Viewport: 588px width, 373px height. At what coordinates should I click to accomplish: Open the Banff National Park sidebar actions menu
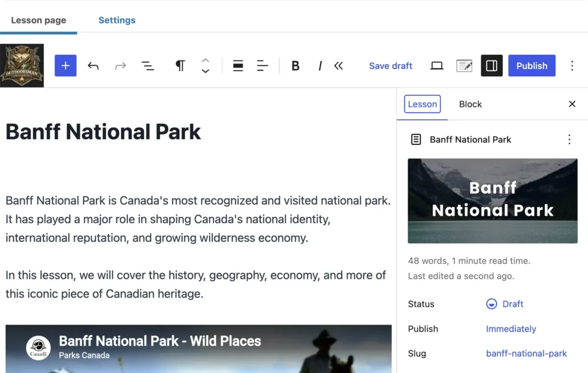tap(569, 139)
